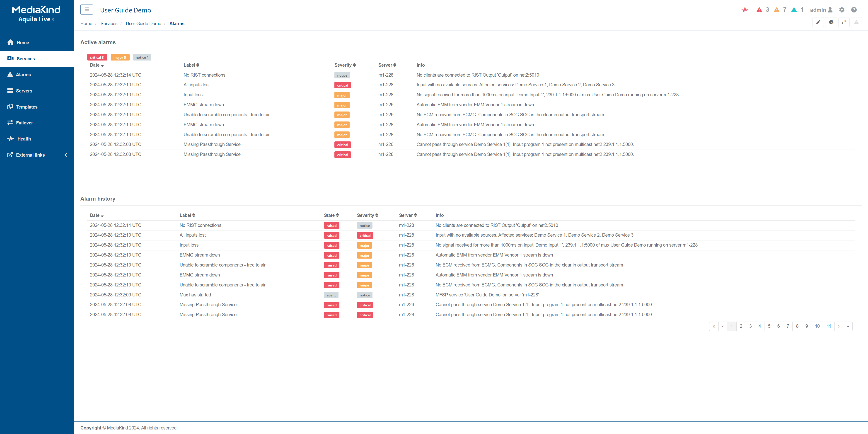868x434 pixels.
Task: Click the notice 1 filter badge
Action: point(142,57)
